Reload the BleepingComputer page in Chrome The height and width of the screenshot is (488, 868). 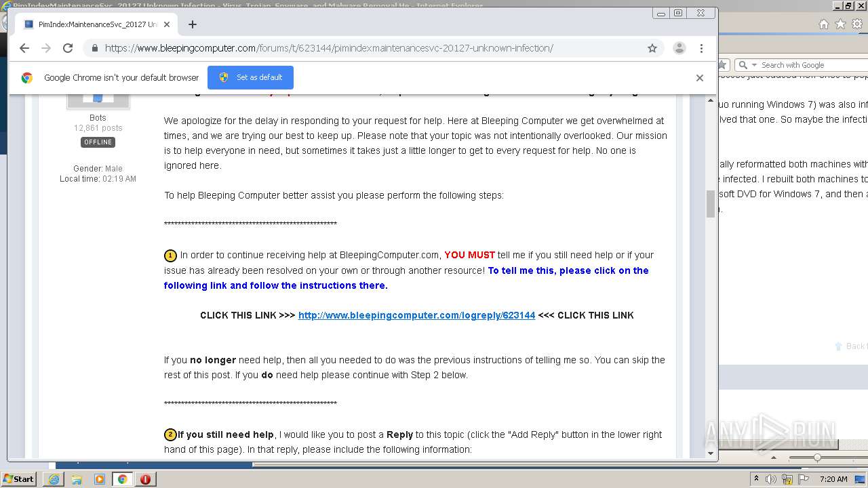(68, 48)
